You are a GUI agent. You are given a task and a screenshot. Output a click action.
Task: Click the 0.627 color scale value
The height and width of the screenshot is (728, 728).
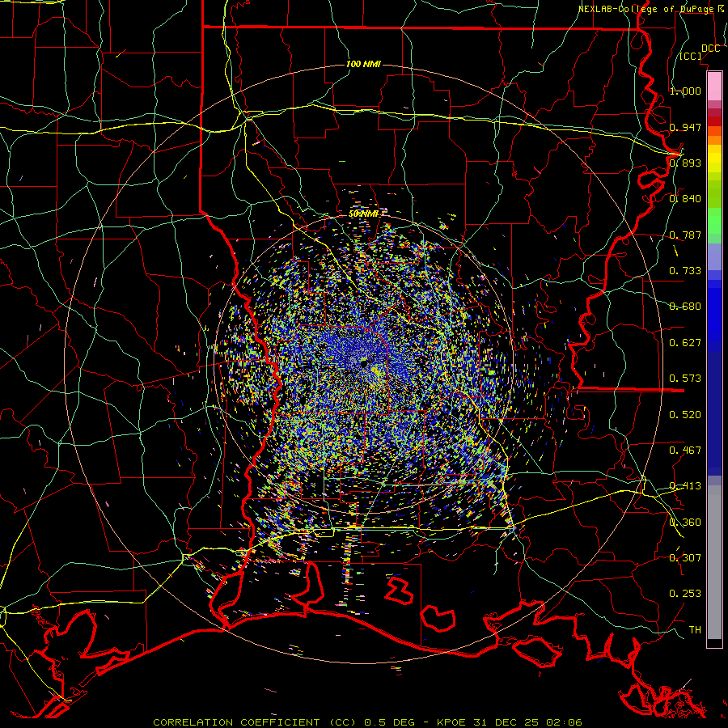[685, 342]
